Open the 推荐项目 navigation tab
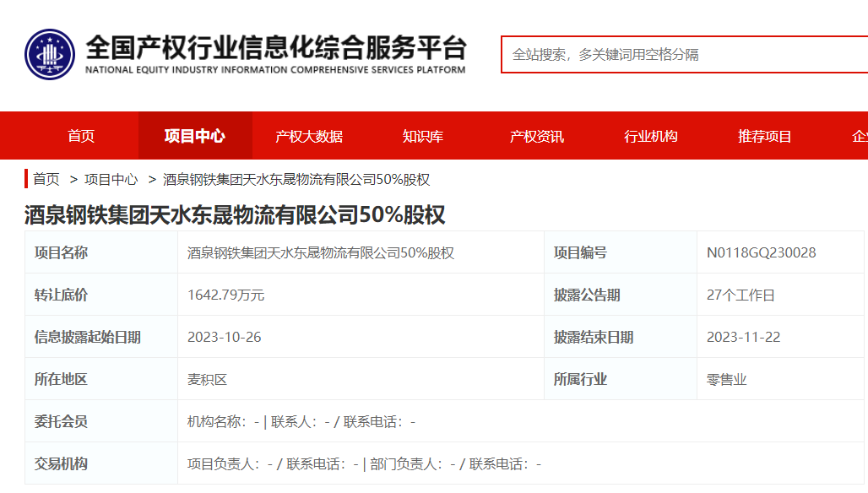868x493 pixels. [764, 136]
